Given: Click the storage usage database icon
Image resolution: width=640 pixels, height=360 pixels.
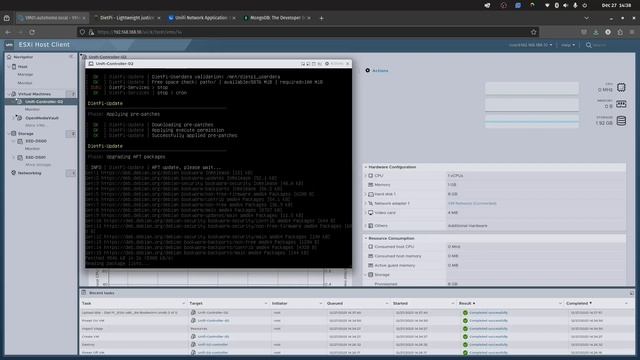Looking at the screenshot, I should pos(621,121).
